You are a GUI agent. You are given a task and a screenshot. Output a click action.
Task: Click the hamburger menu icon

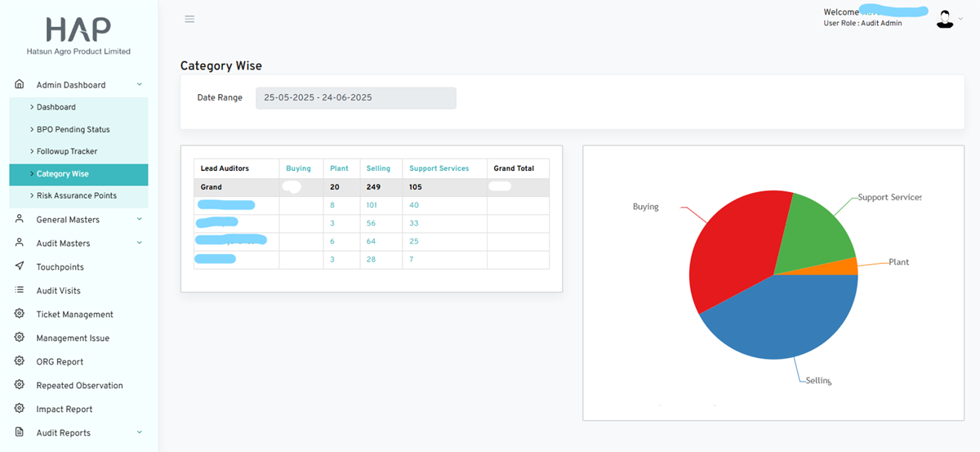[189, 19]
